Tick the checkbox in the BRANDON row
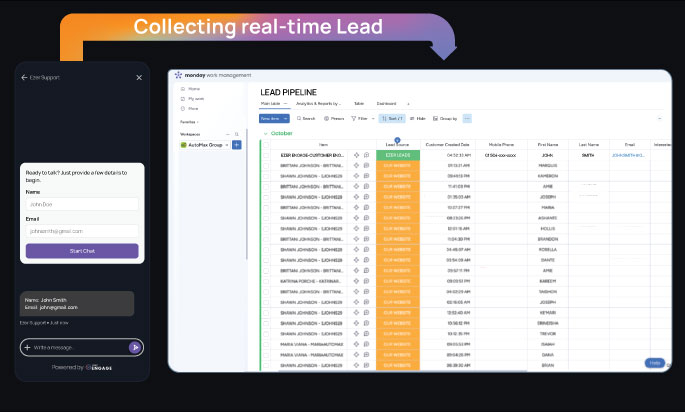685x412 pixels. (x=266, y=239)
